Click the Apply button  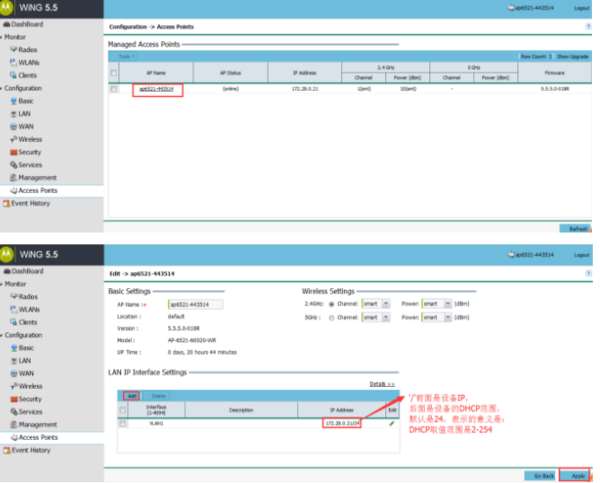[574, 476]
